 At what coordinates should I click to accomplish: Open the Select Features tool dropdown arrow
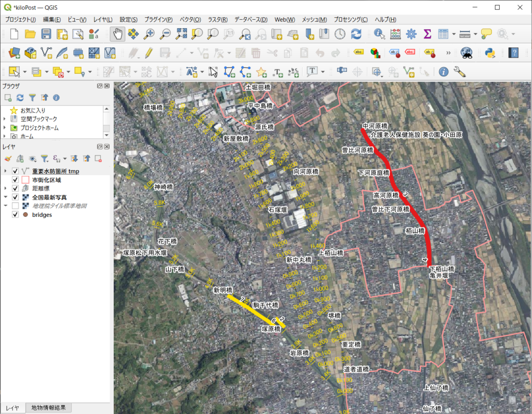click(25, 72)
